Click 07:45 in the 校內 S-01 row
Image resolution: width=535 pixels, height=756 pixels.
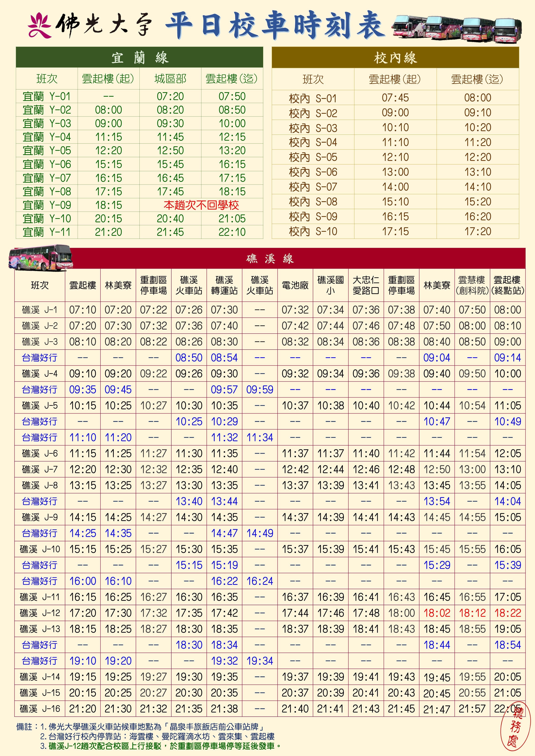[395, 98]
